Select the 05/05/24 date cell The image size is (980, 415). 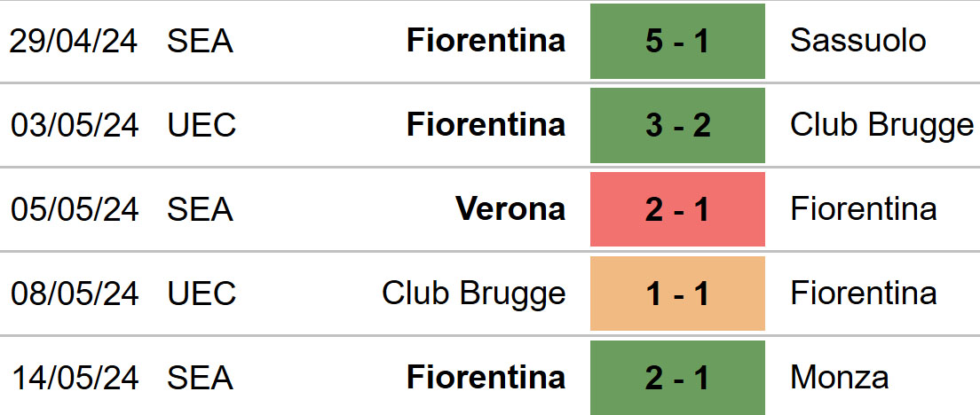[75, 209]
